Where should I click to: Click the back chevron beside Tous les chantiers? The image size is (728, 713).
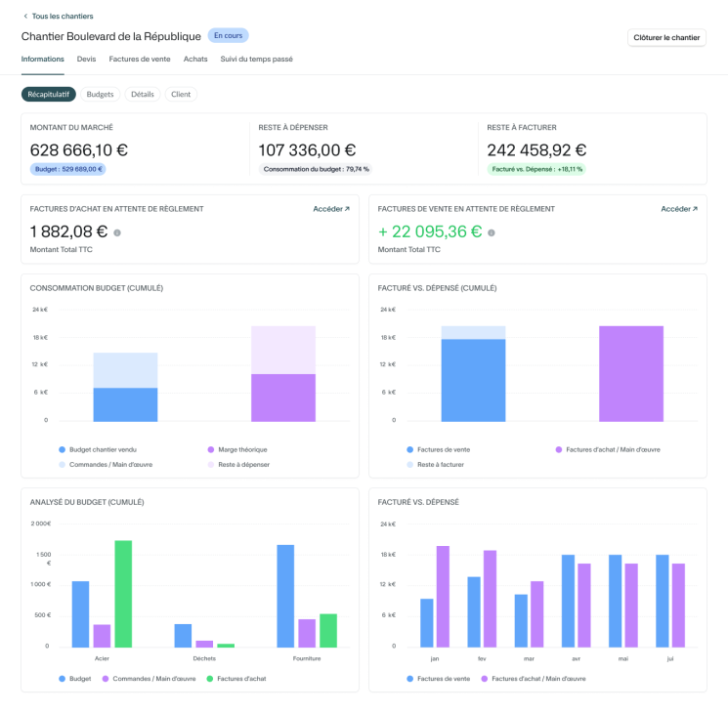pyautogui.click(x=25, y=17)
